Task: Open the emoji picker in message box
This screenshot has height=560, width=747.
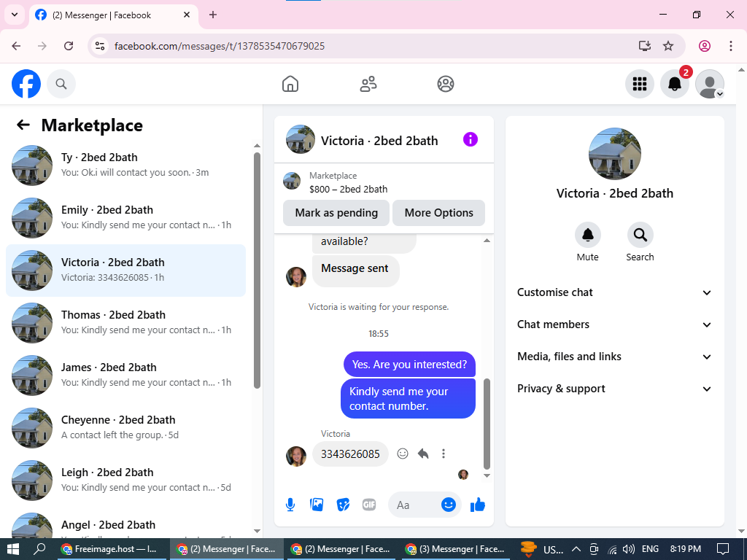Action: [x=449, y=505]
